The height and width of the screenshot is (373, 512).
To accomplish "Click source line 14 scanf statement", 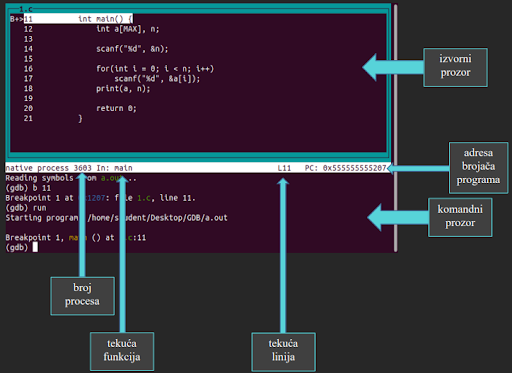I will [132, 49].
